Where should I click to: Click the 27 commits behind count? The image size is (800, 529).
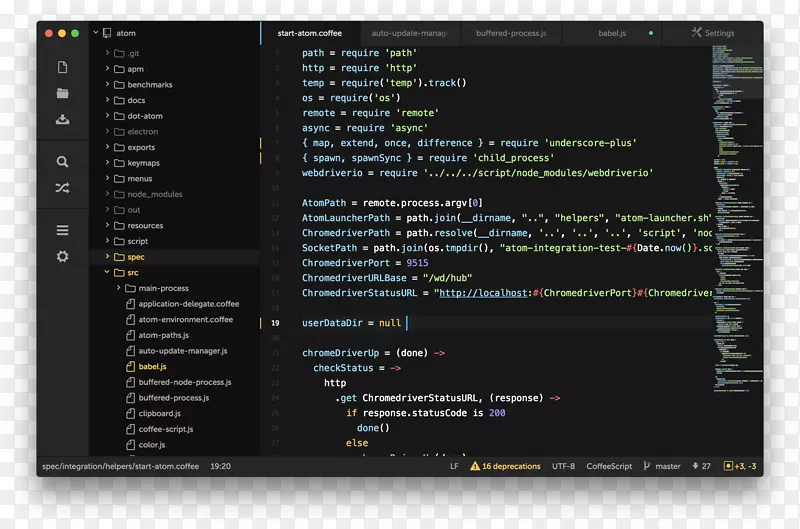point(706,466)
